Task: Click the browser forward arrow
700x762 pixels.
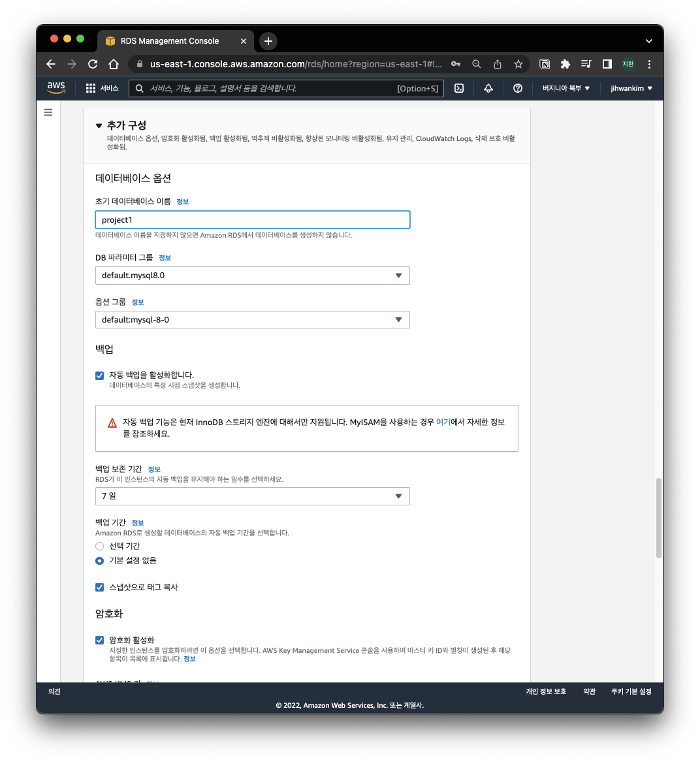Action: [x=71, y=64]
